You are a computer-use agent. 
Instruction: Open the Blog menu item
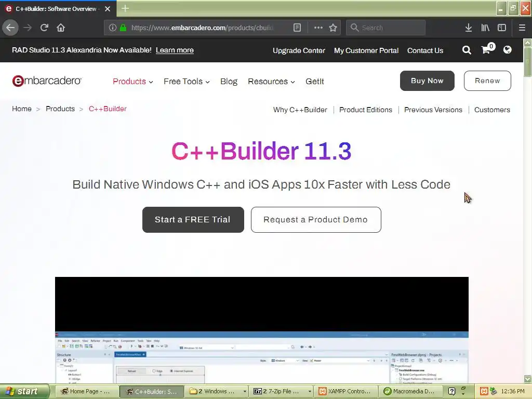coord(229,82)
